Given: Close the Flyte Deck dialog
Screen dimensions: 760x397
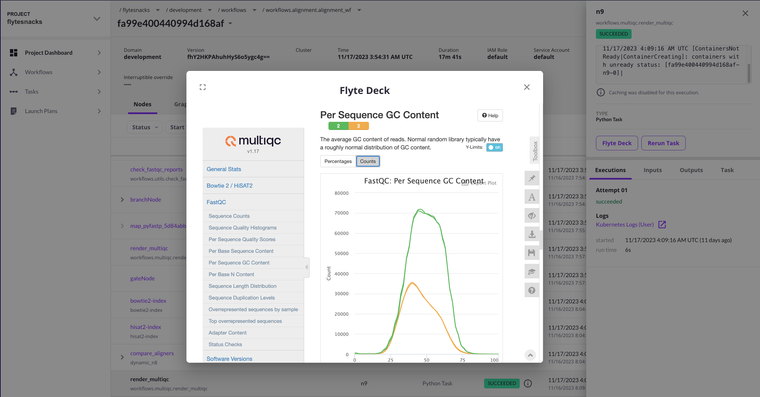Looking at the screenshot, I should click(527, 87).
